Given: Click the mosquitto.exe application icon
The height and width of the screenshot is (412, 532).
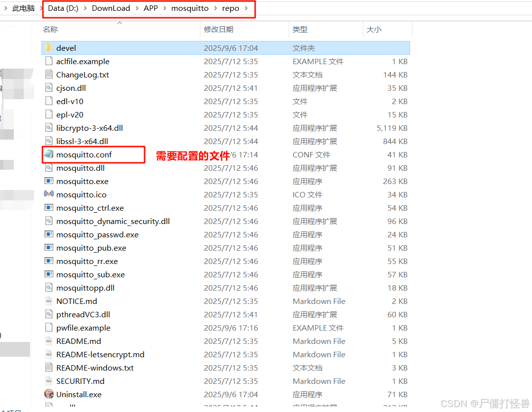Looking at the screenshot, I should (x=49, y=181).
